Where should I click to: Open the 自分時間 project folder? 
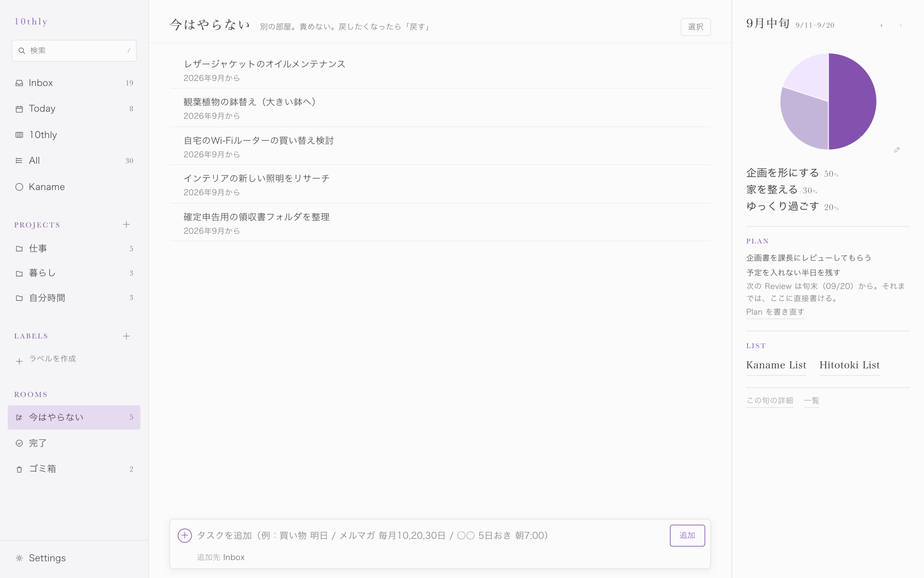click(74, 298)
